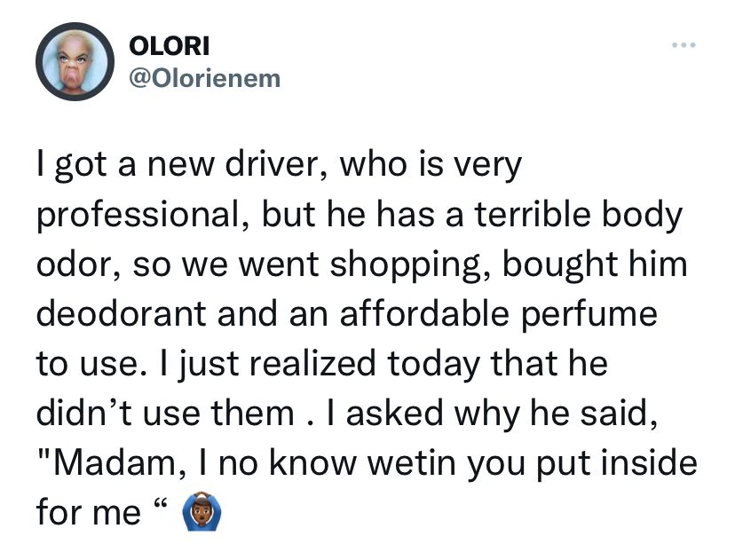
Task: Click the word "asked" in the tweet
Action: 395,414
